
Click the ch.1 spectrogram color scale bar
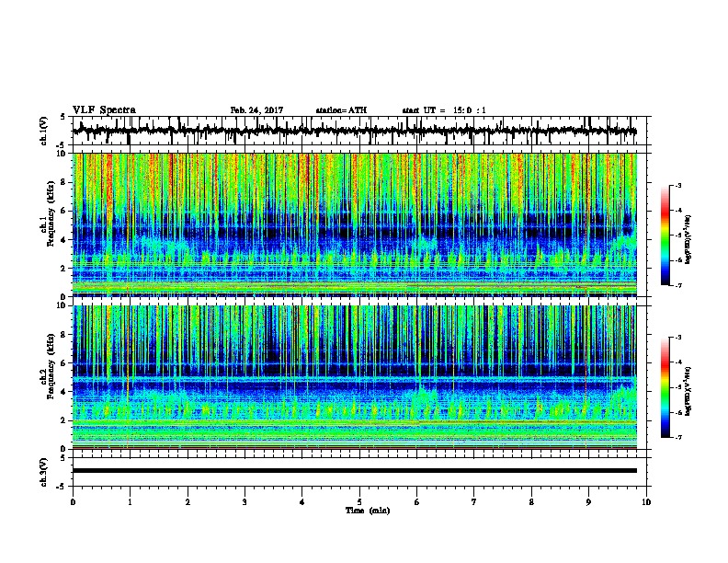tap(665, 236)
